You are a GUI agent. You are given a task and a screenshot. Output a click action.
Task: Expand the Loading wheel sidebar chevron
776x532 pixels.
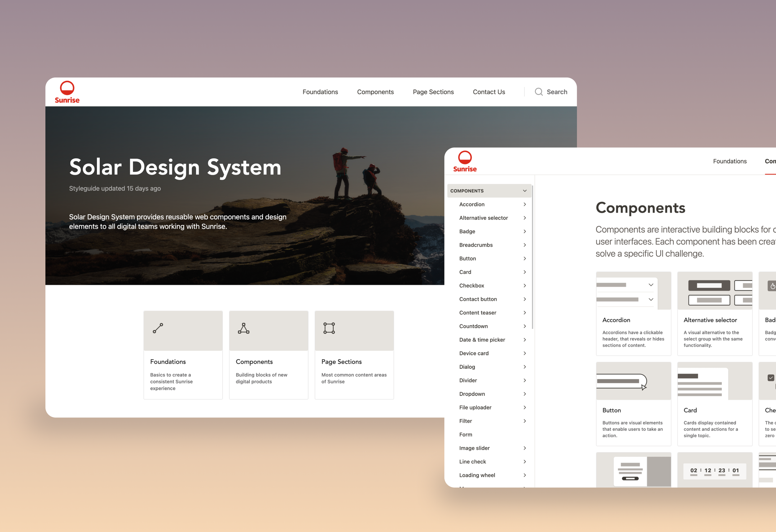[525, 475]
